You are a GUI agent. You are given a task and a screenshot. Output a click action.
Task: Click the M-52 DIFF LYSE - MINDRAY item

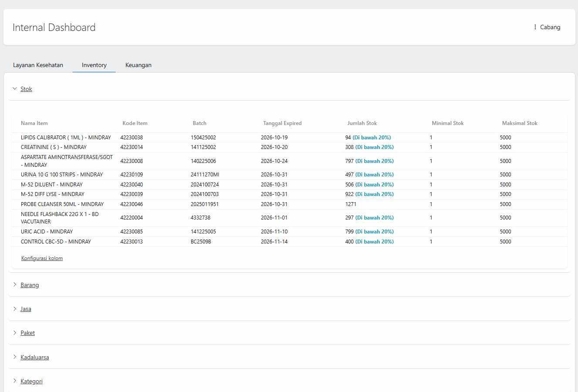(53, 194)
